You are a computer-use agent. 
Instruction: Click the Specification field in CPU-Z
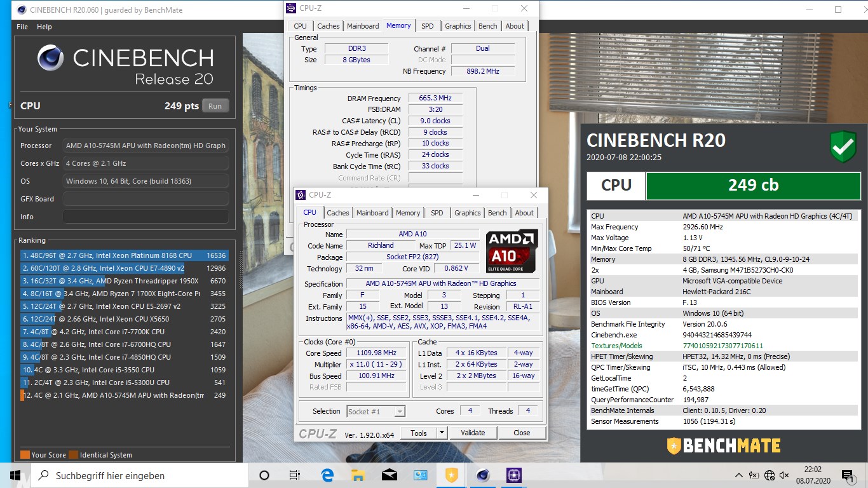(x=442, y=283)
